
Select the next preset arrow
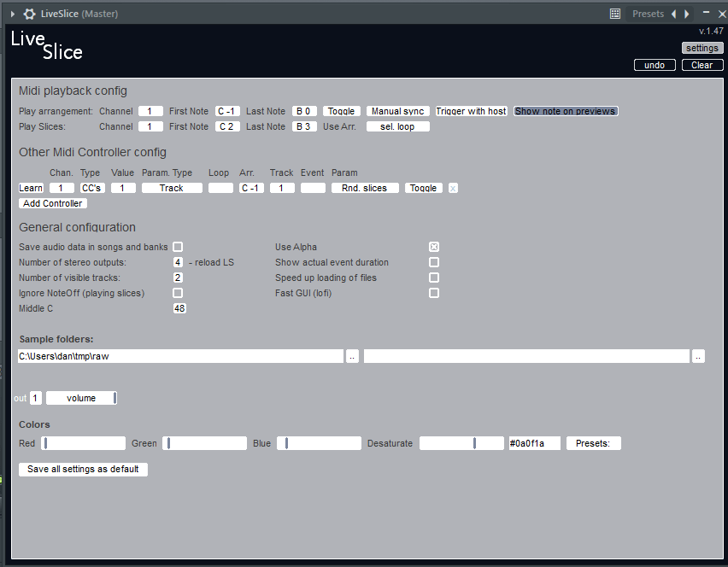[686, 14]
